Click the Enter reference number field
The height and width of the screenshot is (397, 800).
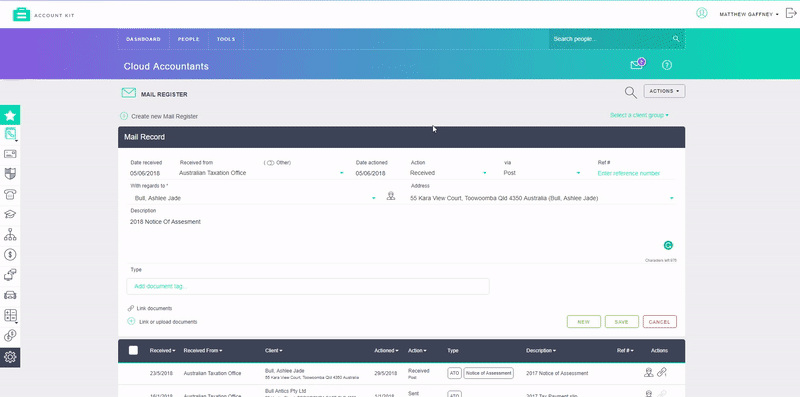629,173
